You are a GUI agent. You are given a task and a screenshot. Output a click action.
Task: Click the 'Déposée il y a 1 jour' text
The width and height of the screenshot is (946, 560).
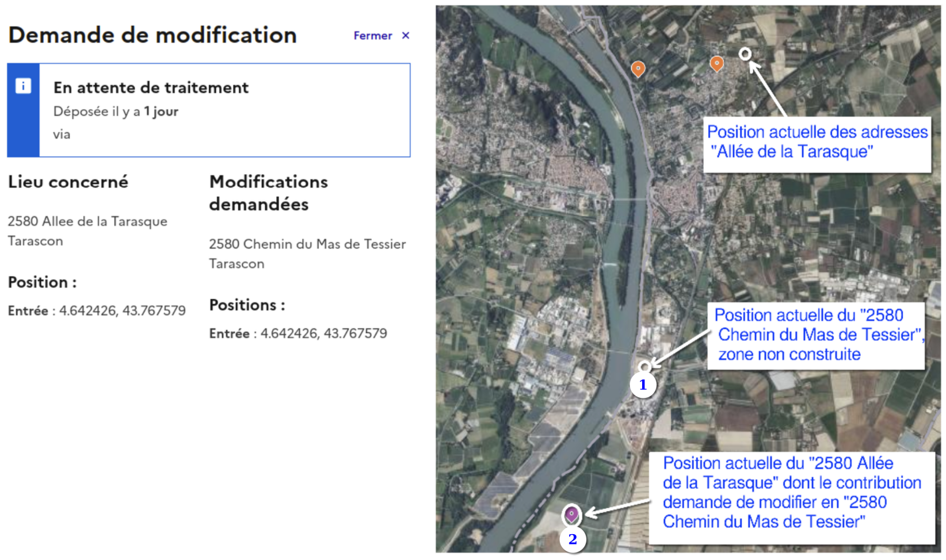pos(116,112)
